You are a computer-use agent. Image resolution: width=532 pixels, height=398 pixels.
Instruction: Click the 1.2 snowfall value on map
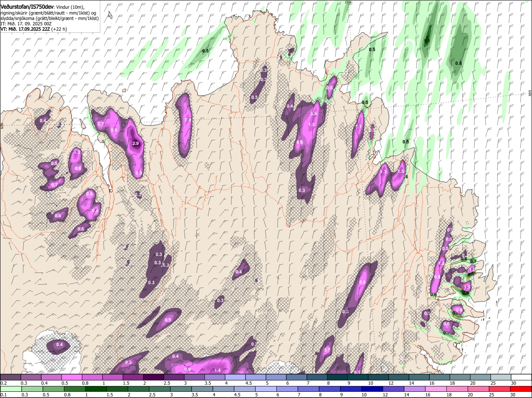coord(76,152)
